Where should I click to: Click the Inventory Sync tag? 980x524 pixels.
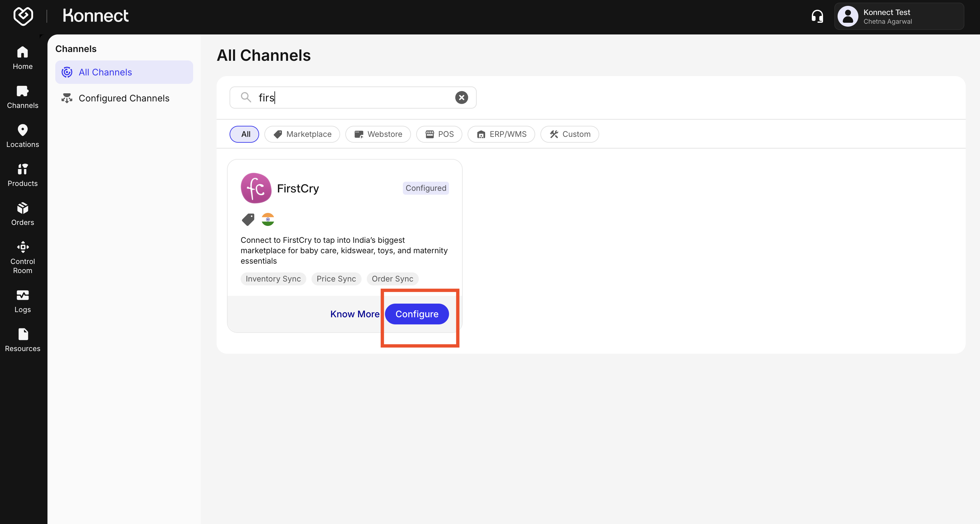coord(273,279)
